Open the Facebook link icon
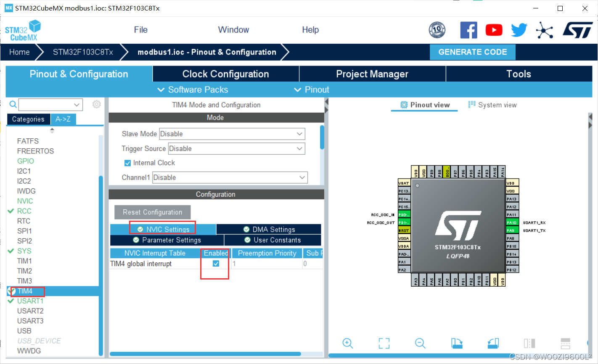598x364 pixels. (x=468, y=30)
